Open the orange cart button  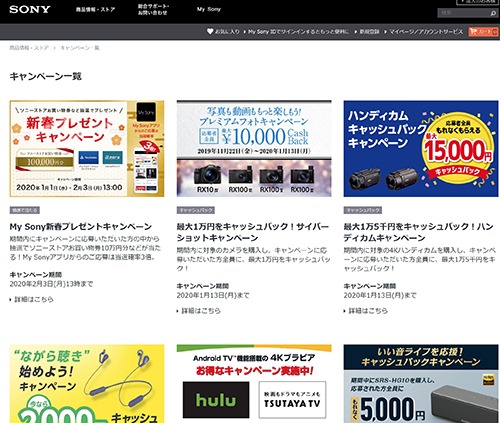[x=483, y=32]
